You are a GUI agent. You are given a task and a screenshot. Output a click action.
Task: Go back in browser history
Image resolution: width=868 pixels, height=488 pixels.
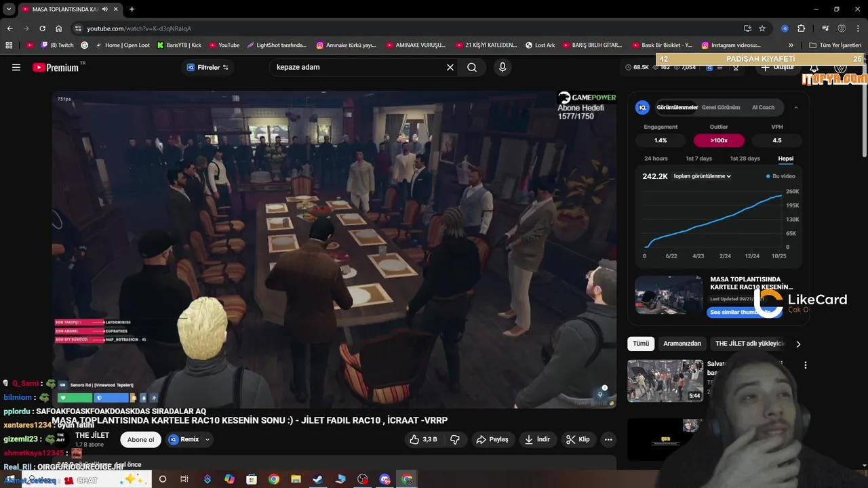(x=9, y=28)
